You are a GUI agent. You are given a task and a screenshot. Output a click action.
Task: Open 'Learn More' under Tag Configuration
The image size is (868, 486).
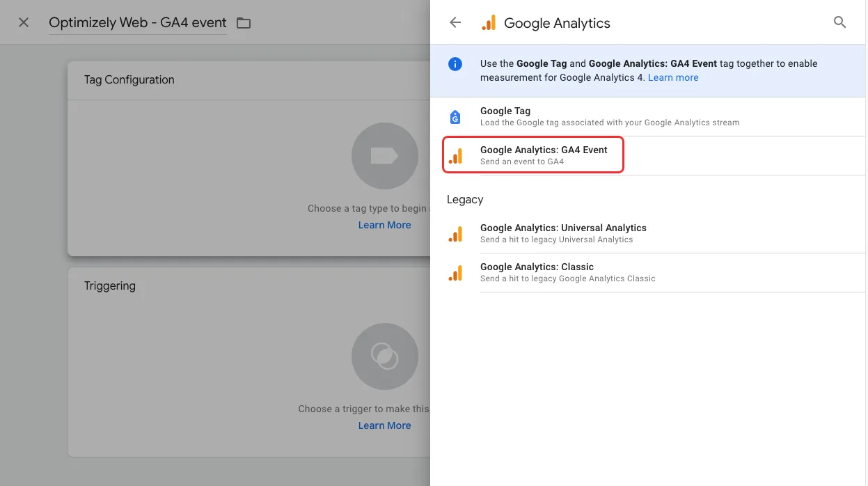(x=385, y=225)
